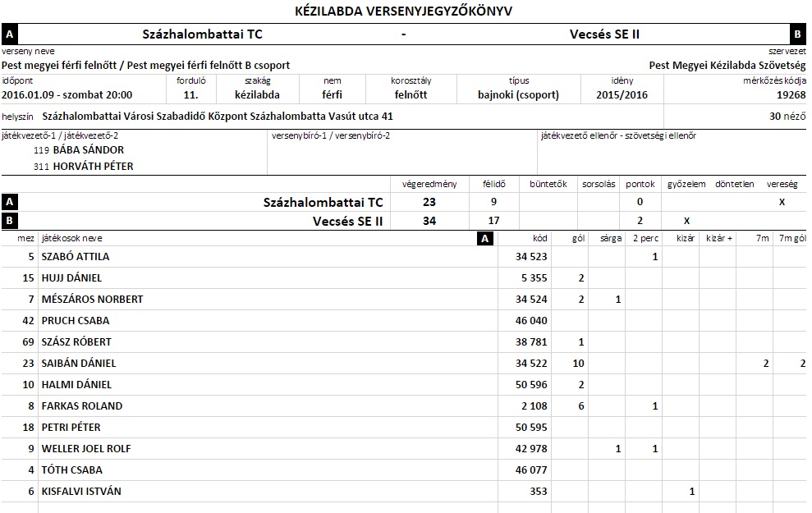The height and width of the screenshot is (513, 812).
Task: Click SAIBÁN DÁNIEL's goal count 10
Action: click(579, 364)
